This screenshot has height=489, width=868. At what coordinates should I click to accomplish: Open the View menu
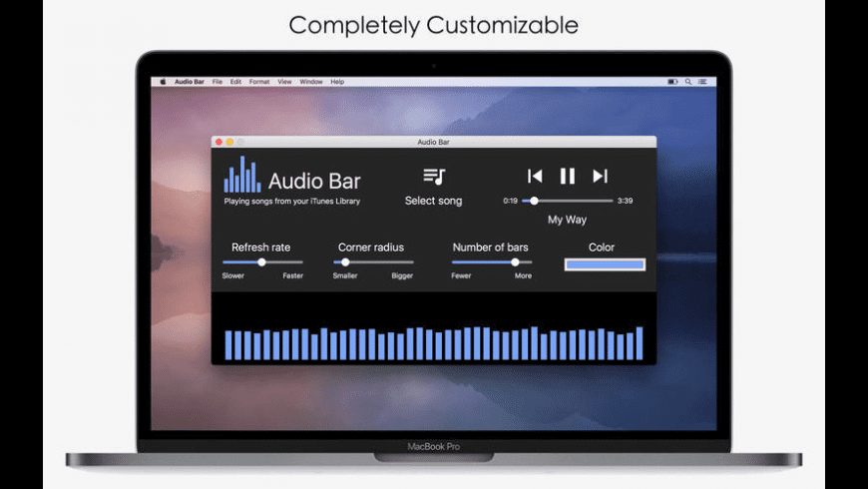[284, 82]
